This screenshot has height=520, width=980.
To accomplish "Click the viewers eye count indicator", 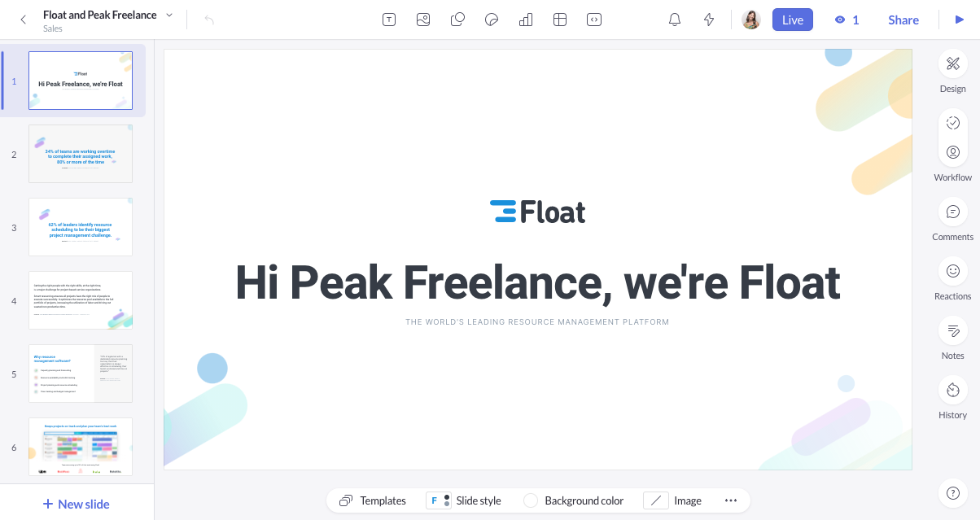I will 847,20.
